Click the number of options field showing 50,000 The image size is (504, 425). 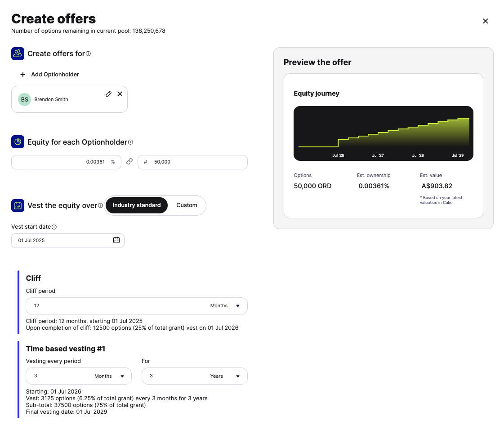tap(192, 162)
